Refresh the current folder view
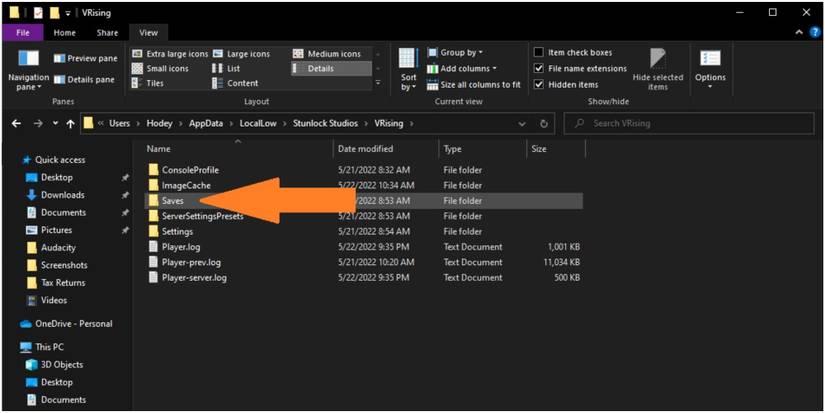825x413 pixels. point(544,124)
